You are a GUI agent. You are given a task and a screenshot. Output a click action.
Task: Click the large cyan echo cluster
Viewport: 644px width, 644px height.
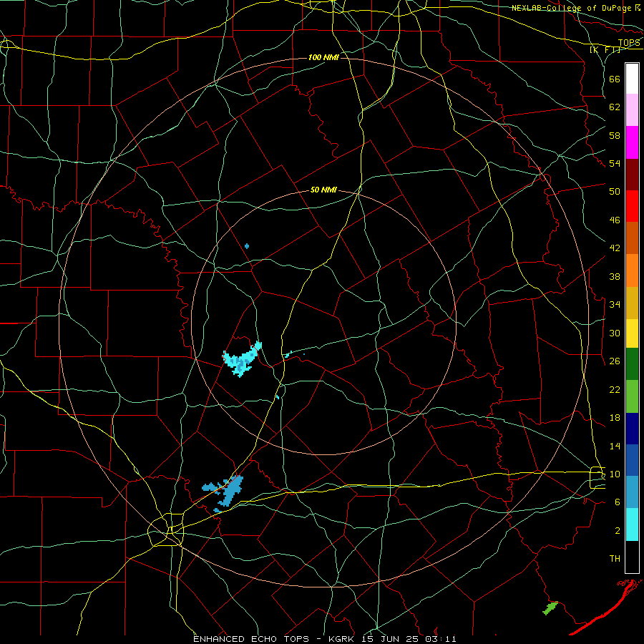(x=241, y=359)
